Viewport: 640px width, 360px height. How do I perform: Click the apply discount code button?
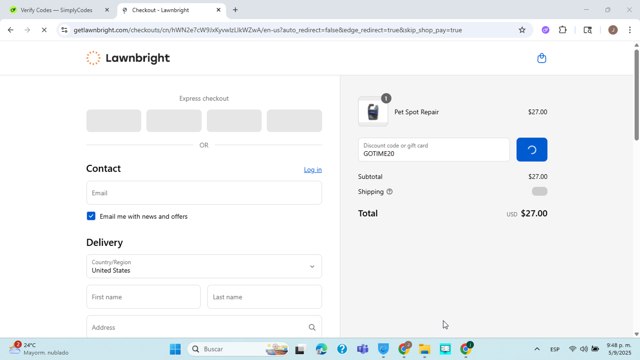click(531, 149)
